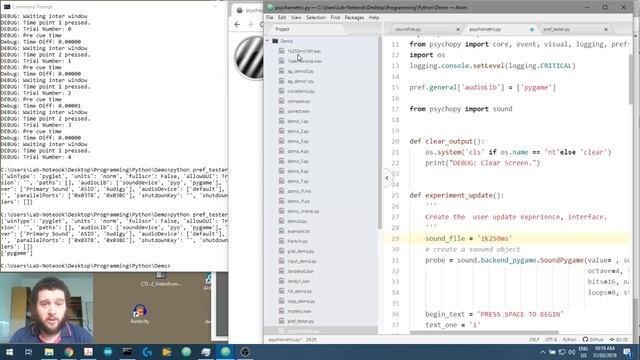Image resolution: width=640 pixels, height=360 pixels.
Task: Switch to the first soundfile editor tab
Action: point(408,29)
